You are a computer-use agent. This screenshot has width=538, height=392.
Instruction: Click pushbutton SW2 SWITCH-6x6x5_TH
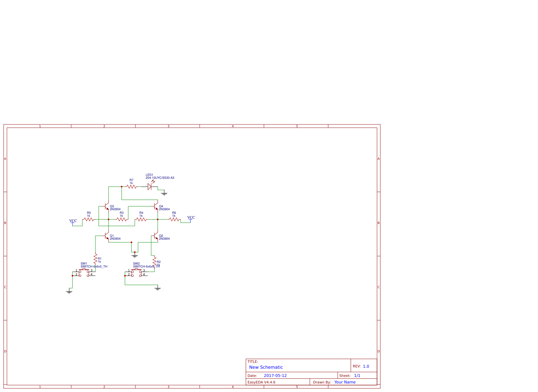point(136,273)
